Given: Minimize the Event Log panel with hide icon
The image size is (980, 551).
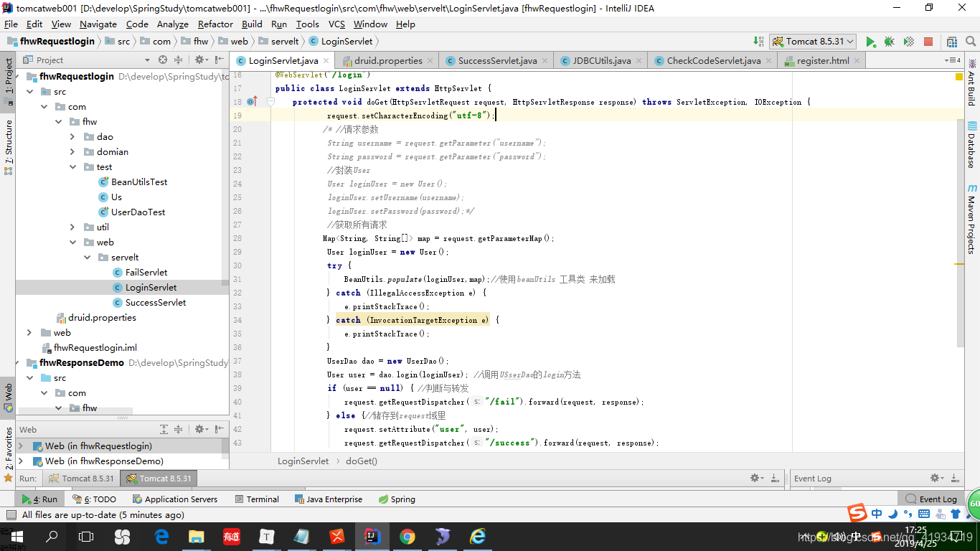Looking at the screenshot, I should [x=956, y=478].
